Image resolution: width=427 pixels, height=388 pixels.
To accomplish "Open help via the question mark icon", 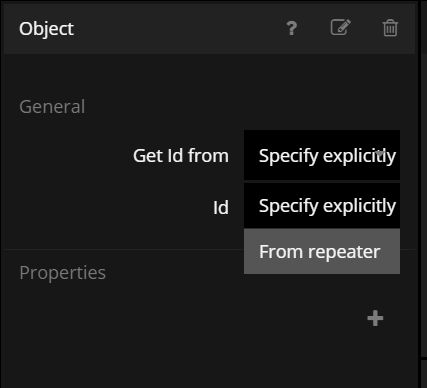I will [292, 28].
